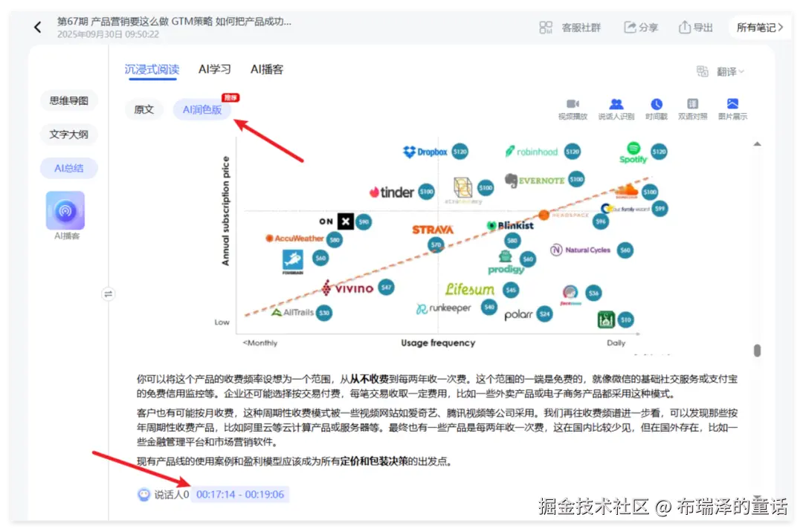The width and height of the screenshot is (803, 532).
Task: Click the 说话人0 speaker avatar
Action: pyautogui.click(x=144, y=494)
